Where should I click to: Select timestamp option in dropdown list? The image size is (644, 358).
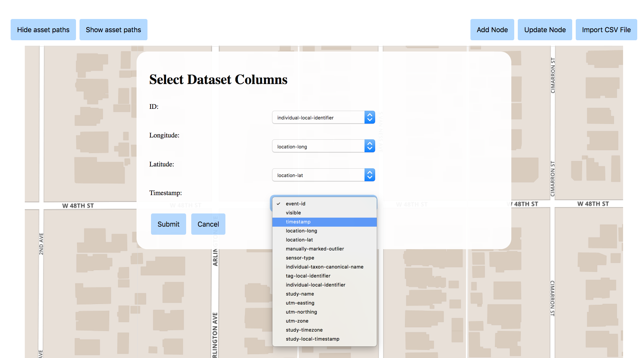pyautogui.click(x=298, y=222)
